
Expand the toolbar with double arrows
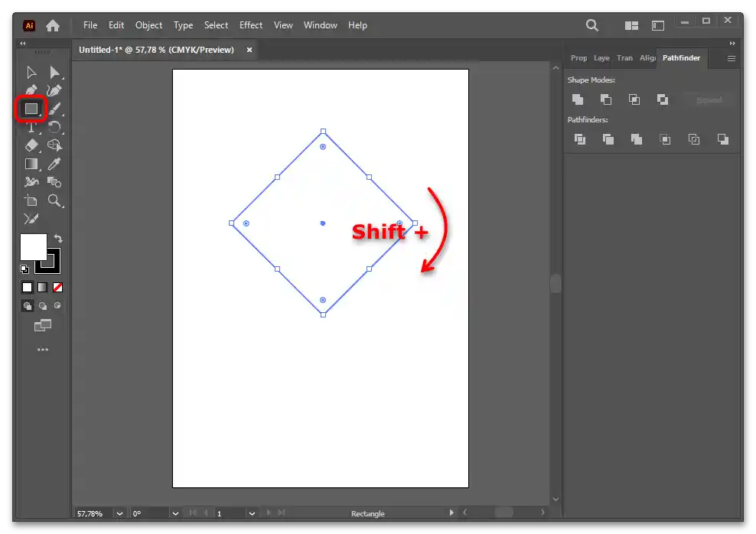[23, 44]
